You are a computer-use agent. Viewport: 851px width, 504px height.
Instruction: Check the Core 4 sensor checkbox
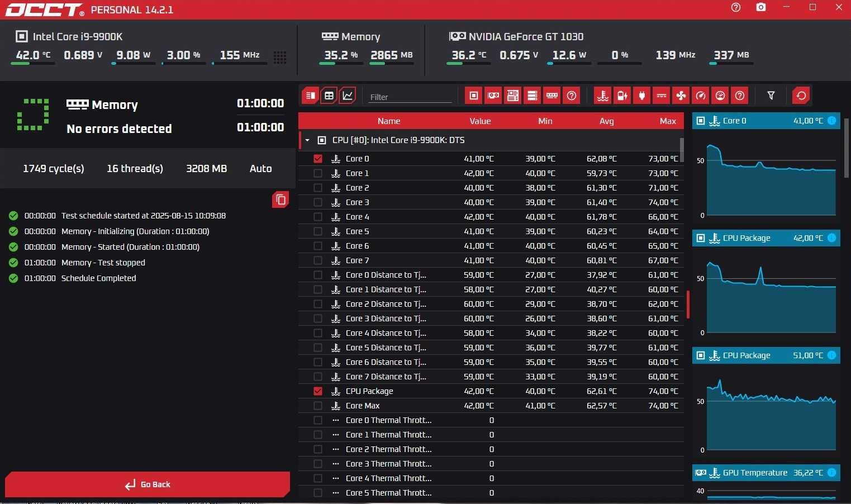pyautogui.click(x=318, y=217)
